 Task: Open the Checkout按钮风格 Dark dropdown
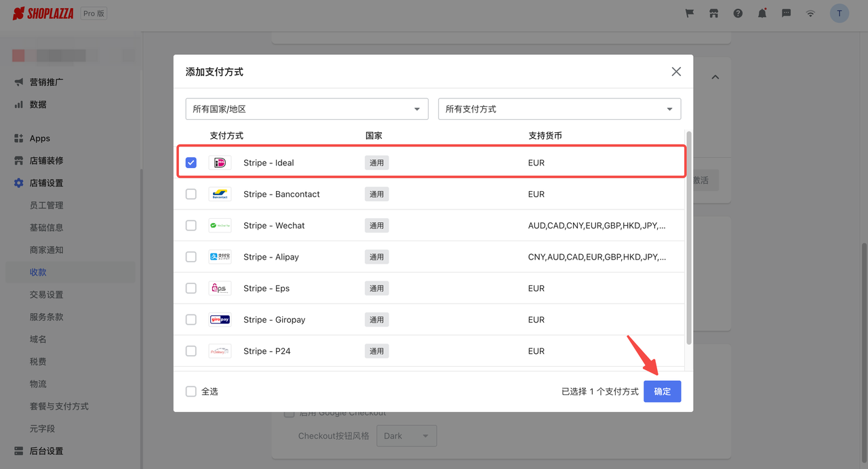pyautogui.click(x=407, y=436)
